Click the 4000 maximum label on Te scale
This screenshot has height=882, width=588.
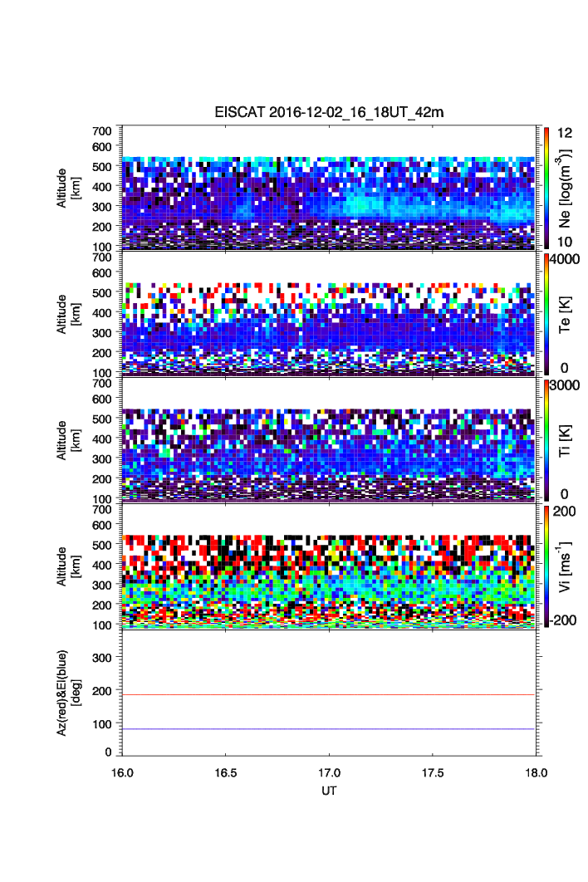pos(564,259)
